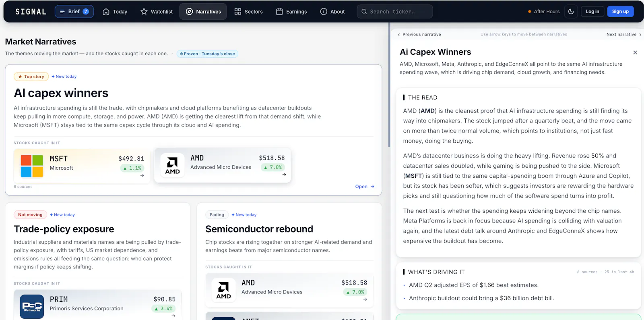Click the Not moving badge
Viewport: 644px width, 320px height.
tap(30, 215)
